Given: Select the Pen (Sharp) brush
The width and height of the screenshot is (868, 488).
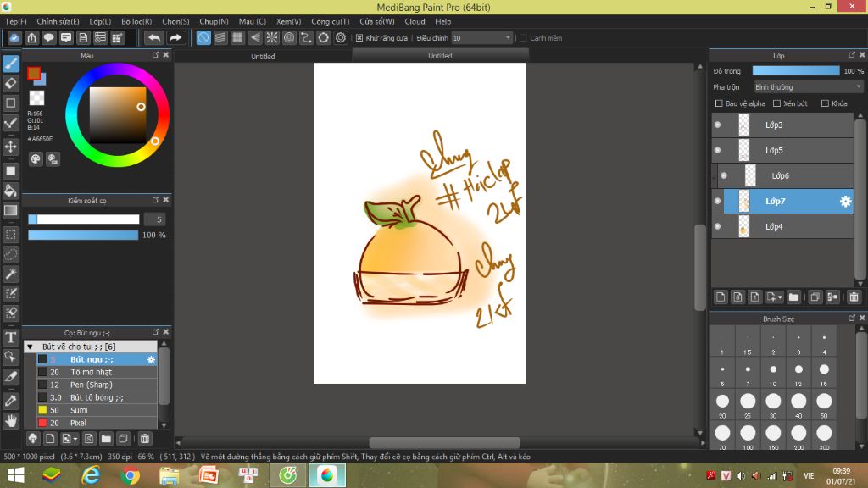Looking at the screenshot, I should [92, 385].
